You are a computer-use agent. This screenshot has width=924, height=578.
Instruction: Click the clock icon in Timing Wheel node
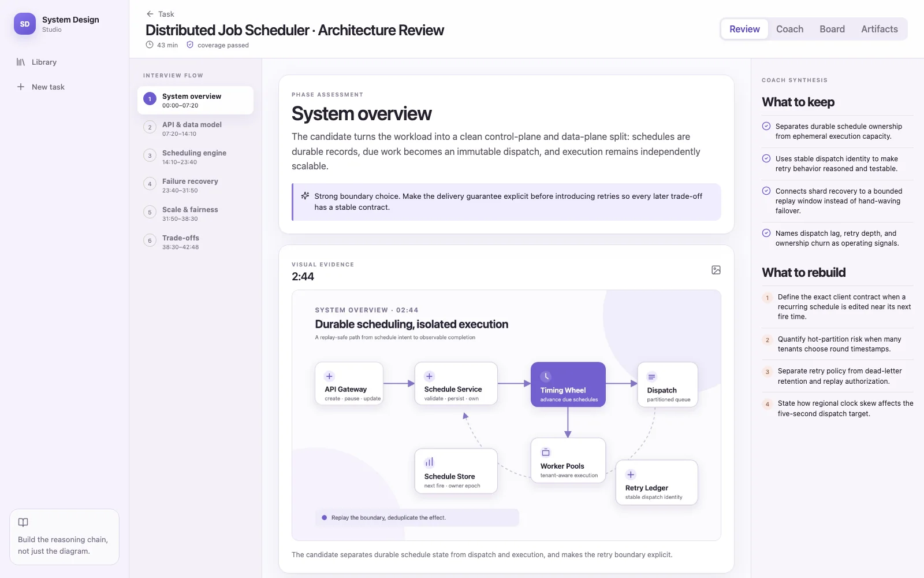[x=546, y=377]
